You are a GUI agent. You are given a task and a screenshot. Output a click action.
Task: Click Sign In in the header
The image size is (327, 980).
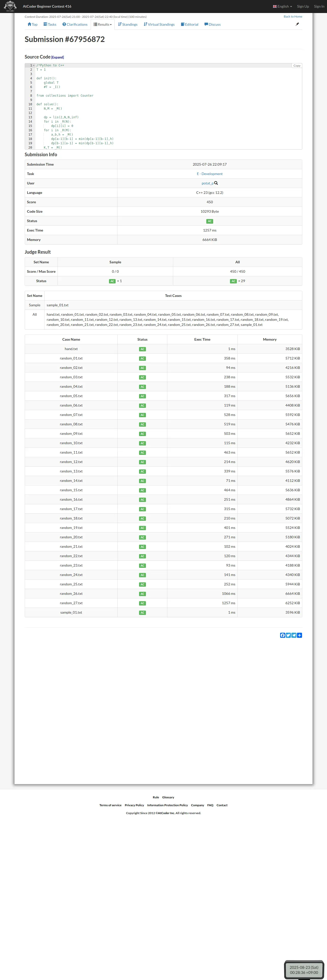pyautogui.click(x=319, y=6)
